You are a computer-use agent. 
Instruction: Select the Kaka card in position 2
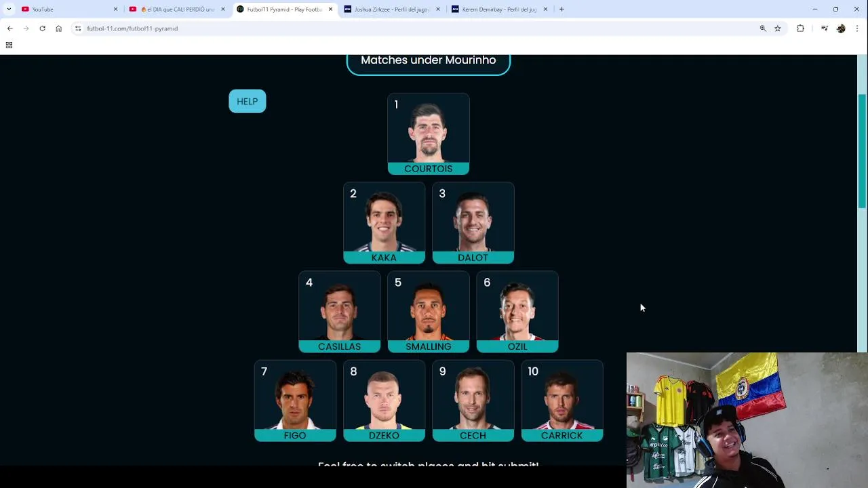(384, 223)
